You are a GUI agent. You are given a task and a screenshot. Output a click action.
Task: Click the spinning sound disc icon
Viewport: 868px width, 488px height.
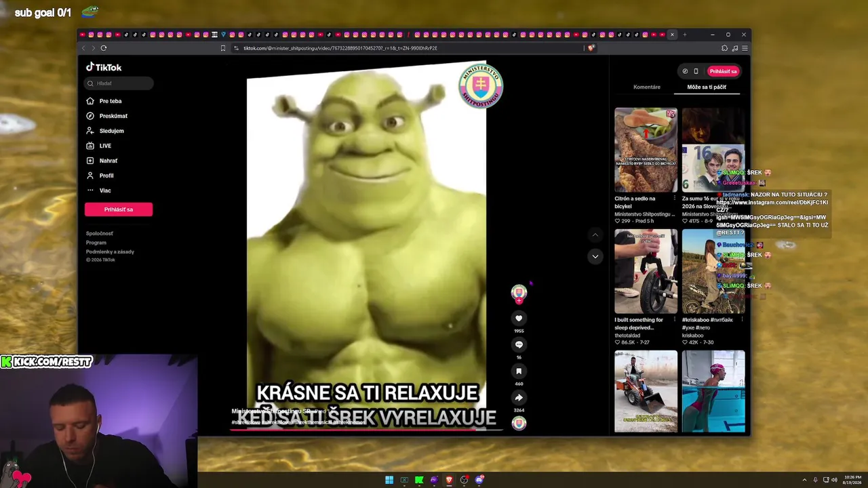pos(519,423)
